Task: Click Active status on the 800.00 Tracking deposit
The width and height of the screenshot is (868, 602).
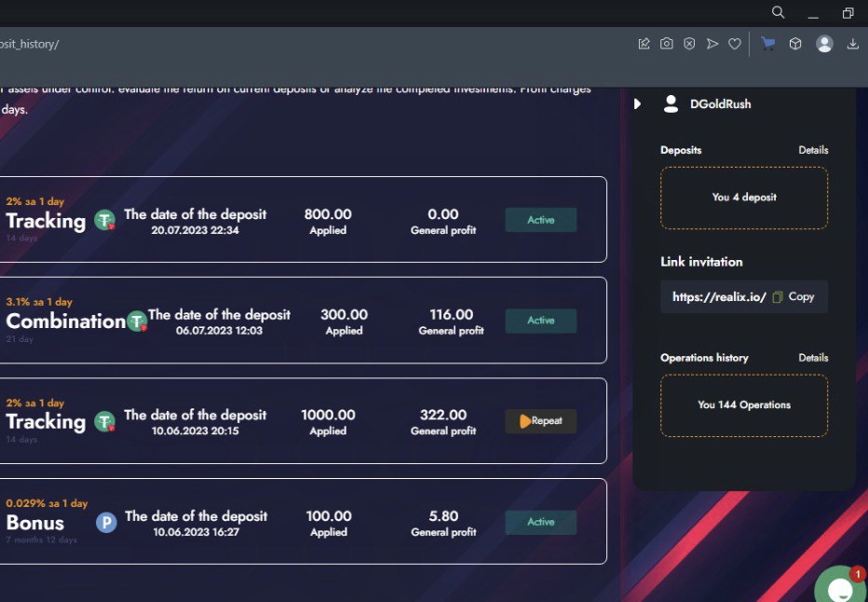Action: pos(541,220)
